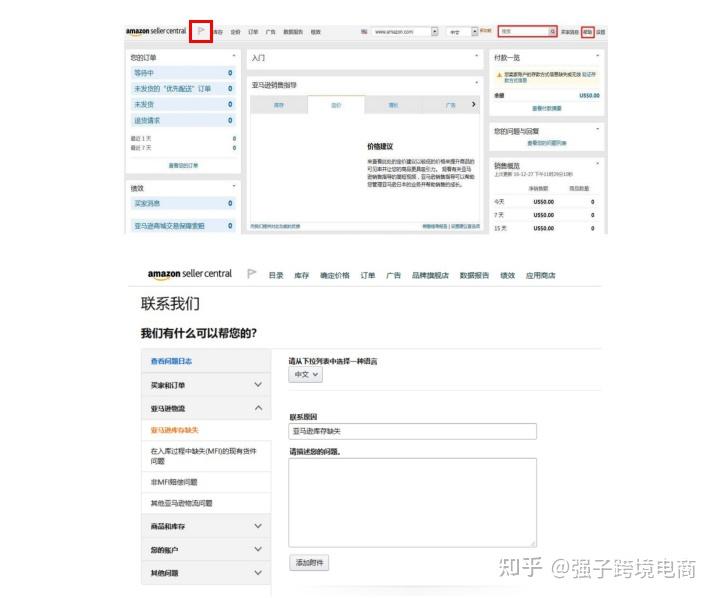Show next tabs with the sales coaching arrow
This screenshot has width=714, height=598.
tap(474, 104)
